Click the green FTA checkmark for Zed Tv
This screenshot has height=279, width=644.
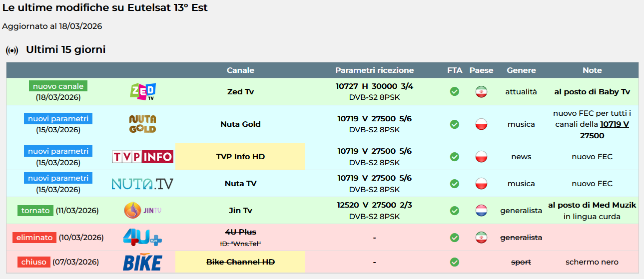click(455, 92)
